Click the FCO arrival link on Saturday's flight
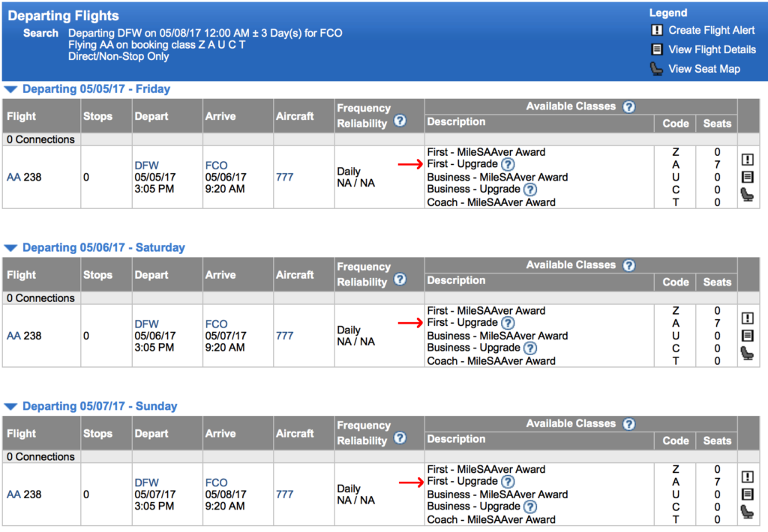This screenshot has width=768, height=532. (x=215, y=324)
